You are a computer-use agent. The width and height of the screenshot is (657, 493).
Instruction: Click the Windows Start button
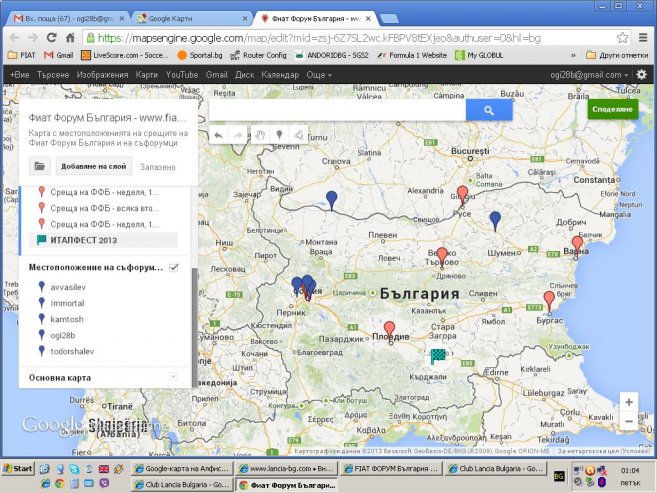click(x=19, y=468)
